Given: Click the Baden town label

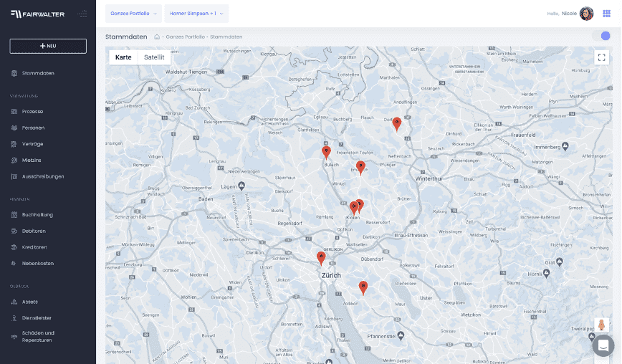Looking at the screenshot, I should 206,199.
